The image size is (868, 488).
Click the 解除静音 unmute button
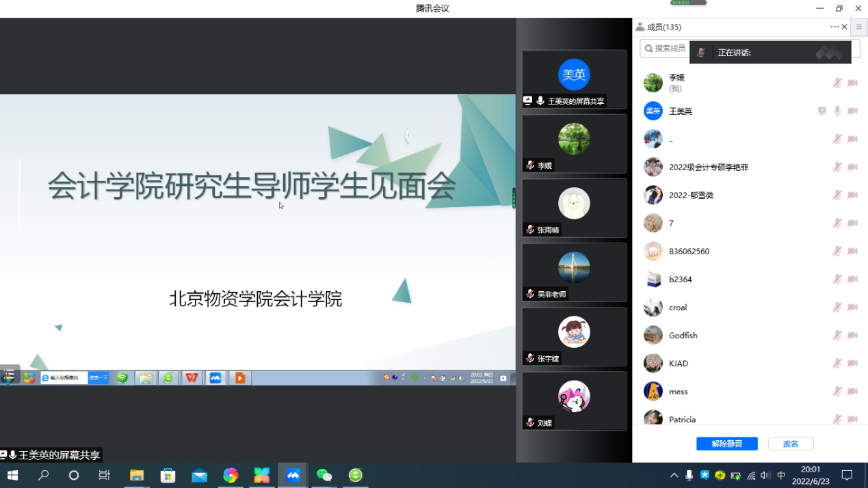pyautogui.click(x=726, y=444)
